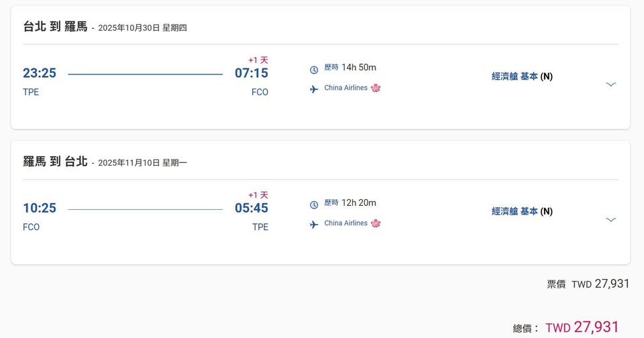Image resolution: width=644 pixels, height=338 pixels.
Task: Click the 23:25 departure time from TPE
Action: [x=40, y=73]
